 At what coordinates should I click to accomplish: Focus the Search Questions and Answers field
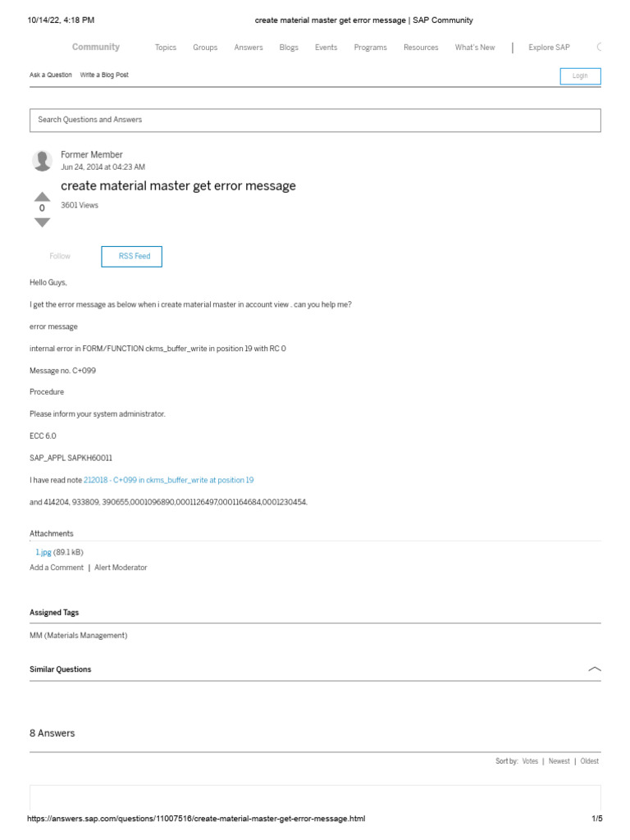click(x=315, y=120)
